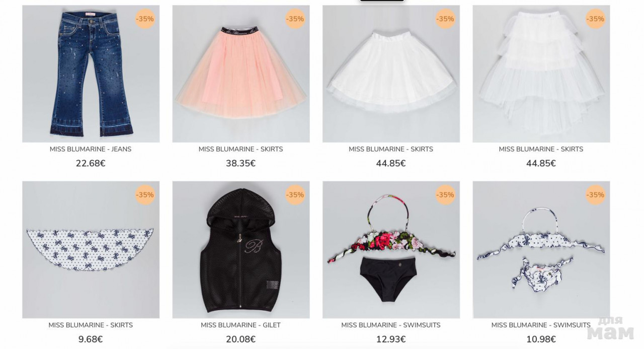Image resolution: width=644 pixels, height=349 pixels.
Task: View the white pleated skirt photo
Action: coord(391,74)
